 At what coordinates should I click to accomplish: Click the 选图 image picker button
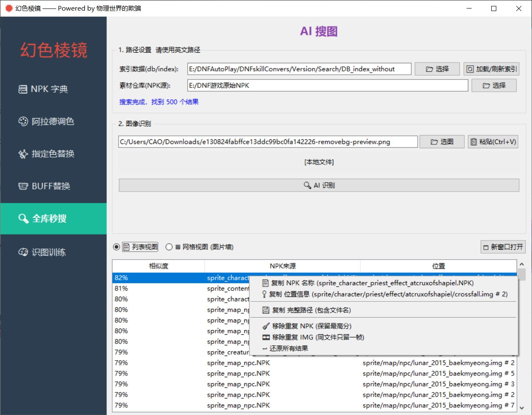point(442,142)
